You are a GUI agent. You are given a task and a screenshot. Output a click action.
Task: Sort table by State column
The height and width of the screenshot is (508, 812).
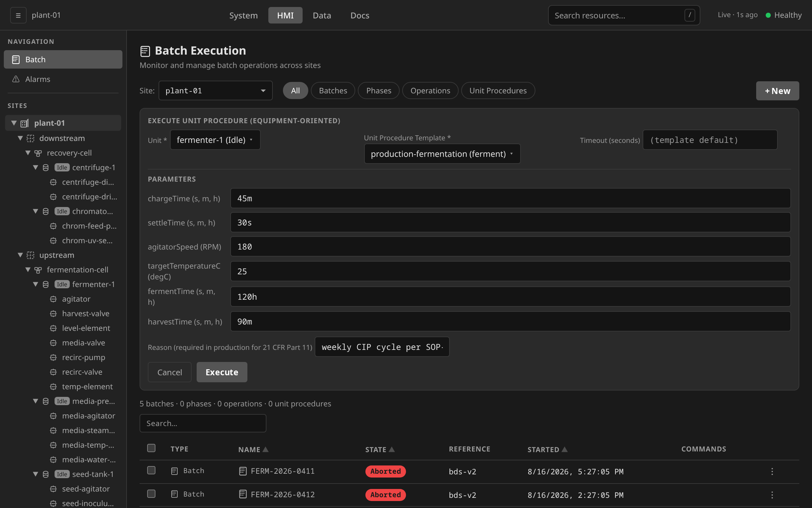380,449
